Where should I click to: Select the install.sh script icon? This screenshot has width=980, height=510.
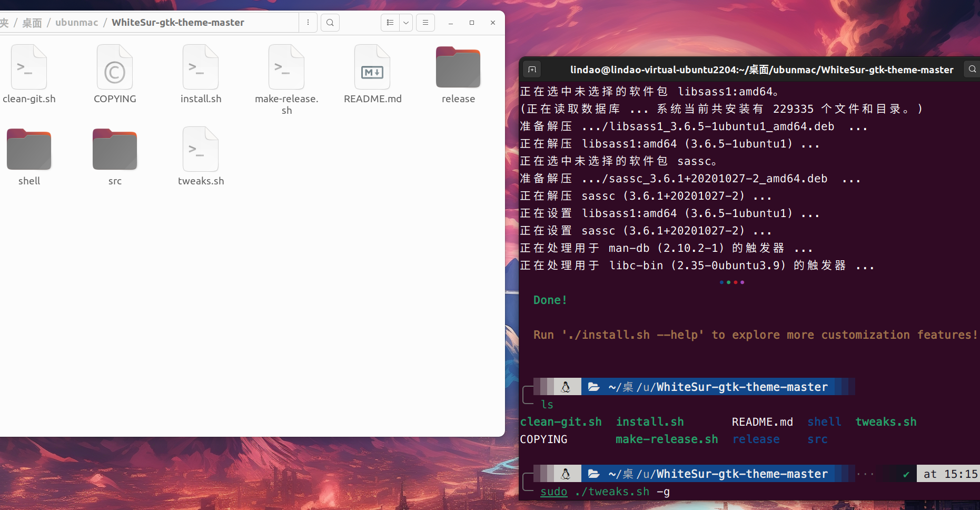[x=201, y=67]
